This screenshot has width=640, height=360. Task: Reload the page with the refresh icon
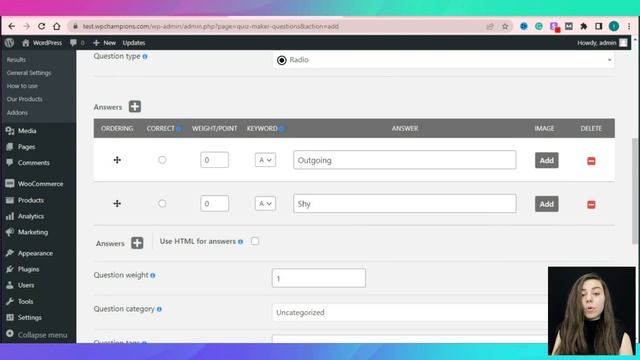click(x=42, y=27)
